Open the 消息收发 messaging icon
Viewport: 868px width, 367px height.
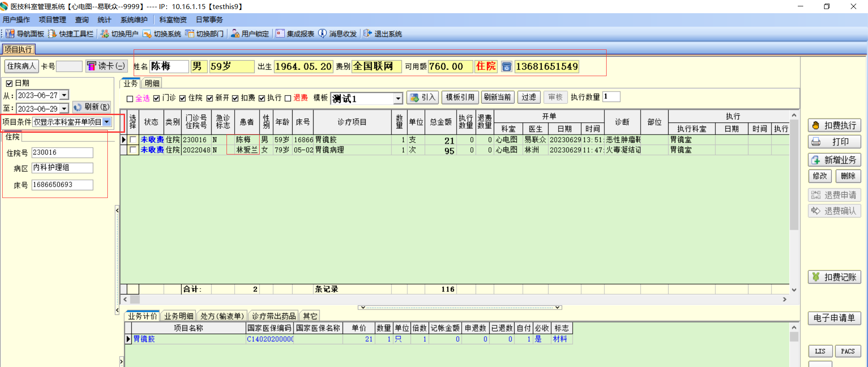[x=322, y=34]
